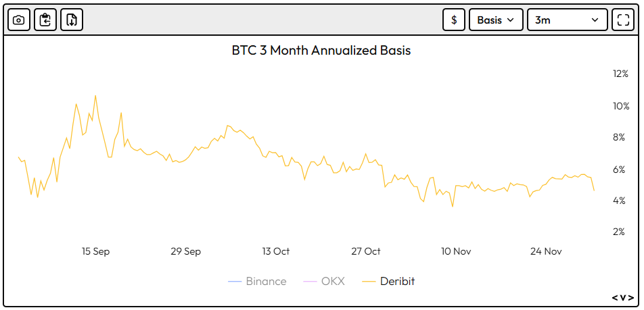Expand the 3m period dropdown
The image size is (644, 310).
pos(567,20)
